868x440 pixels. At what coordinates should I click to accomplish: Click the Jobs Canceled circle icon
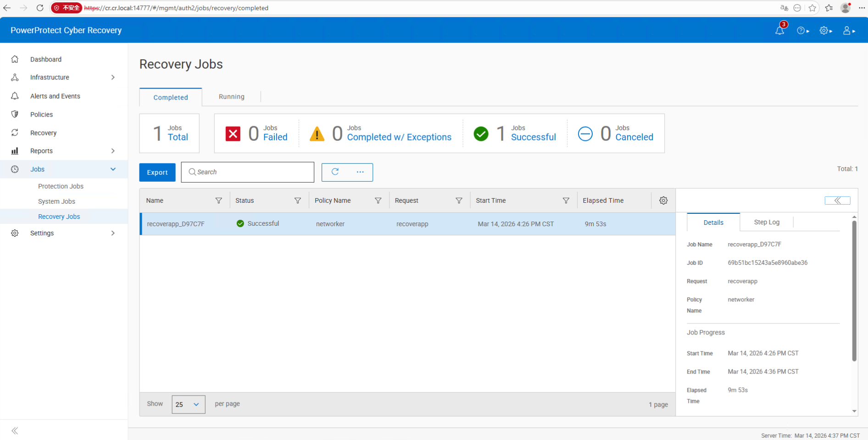coord(585,134)
